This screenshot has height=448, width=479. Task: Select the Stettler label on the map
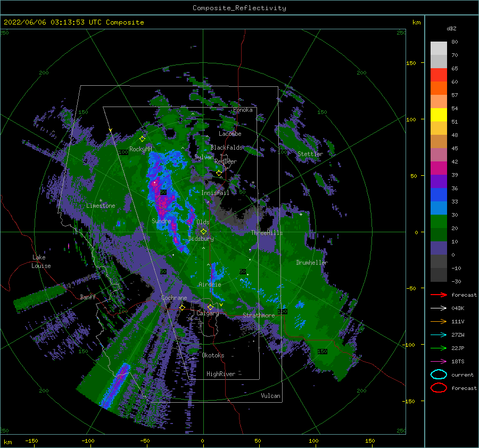tap(310, 154)
